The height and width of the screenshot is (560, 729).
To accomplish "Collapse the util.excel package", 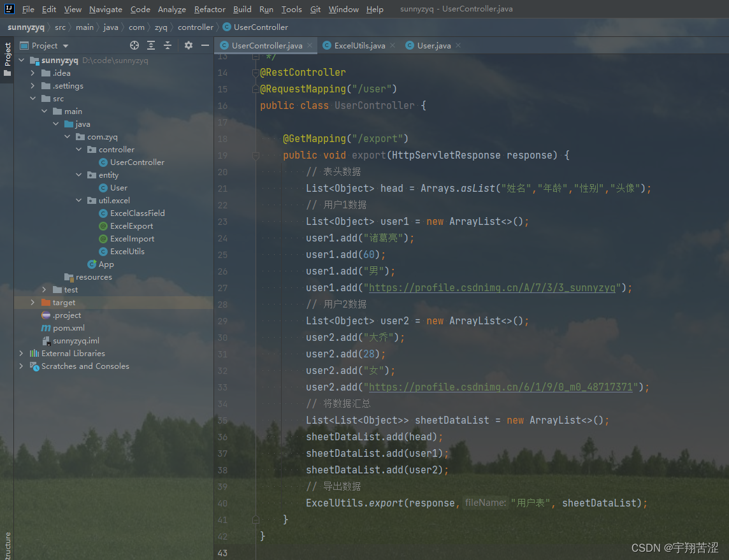I will (78, 200).
